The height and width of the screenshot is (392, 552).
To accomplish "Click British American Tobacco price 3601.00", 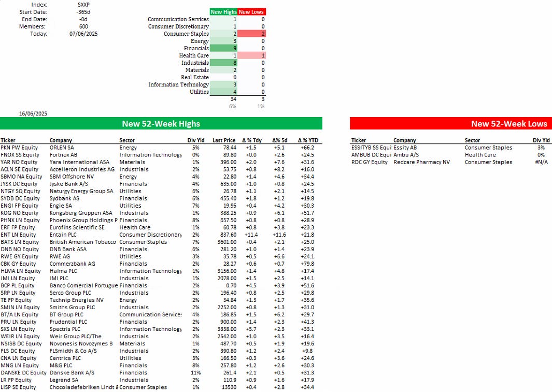I will [x=227, y=242].
